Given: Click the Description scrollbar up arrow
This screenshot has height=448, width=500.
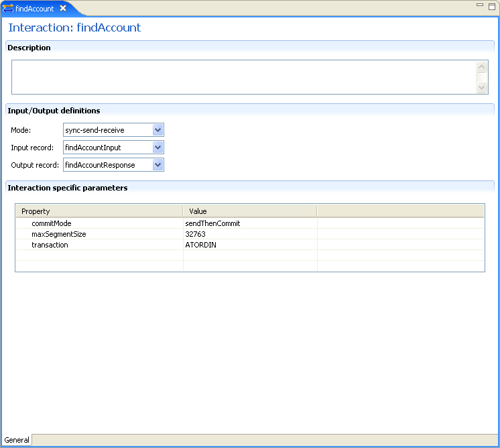Looking at the screenshot, I should click(x=481, y=66).
